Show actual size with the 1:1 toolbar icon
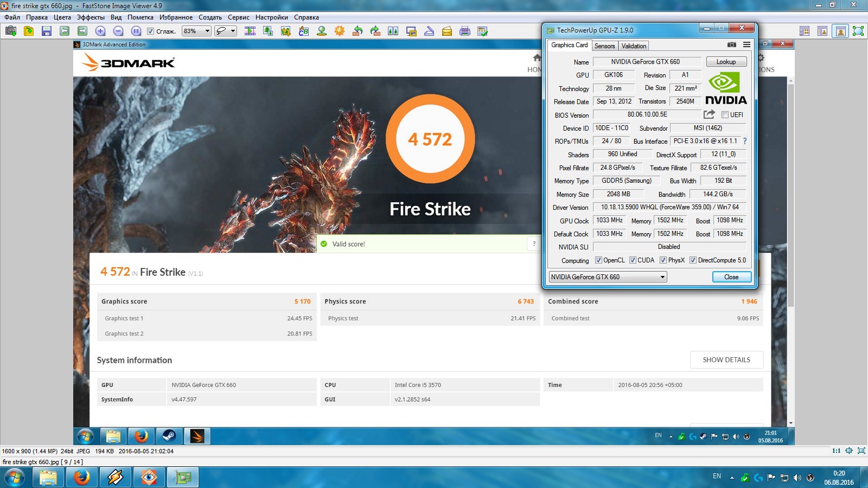 136,31
